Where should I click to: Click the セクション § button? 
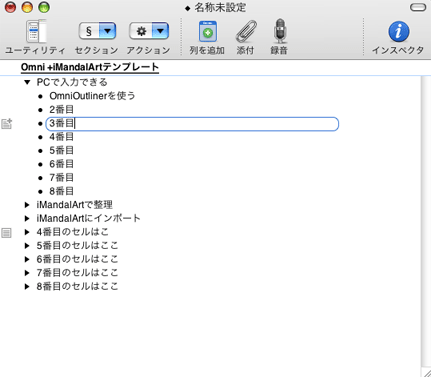pos(89,31)
